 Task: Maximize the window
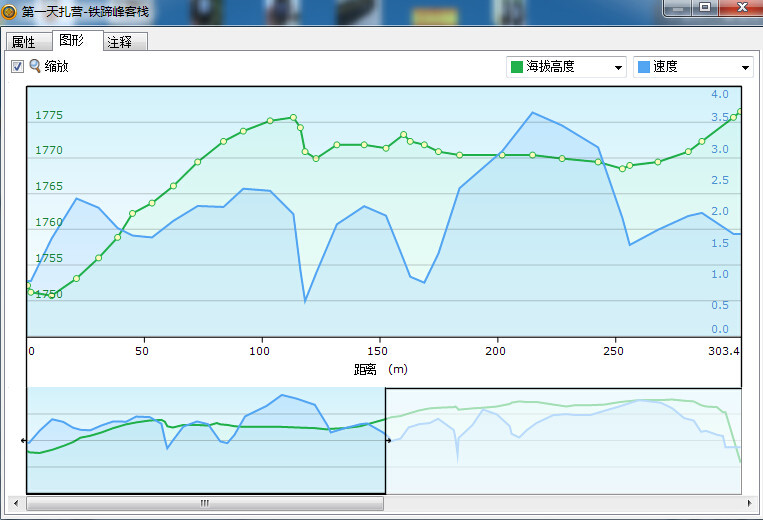[705, 7]
